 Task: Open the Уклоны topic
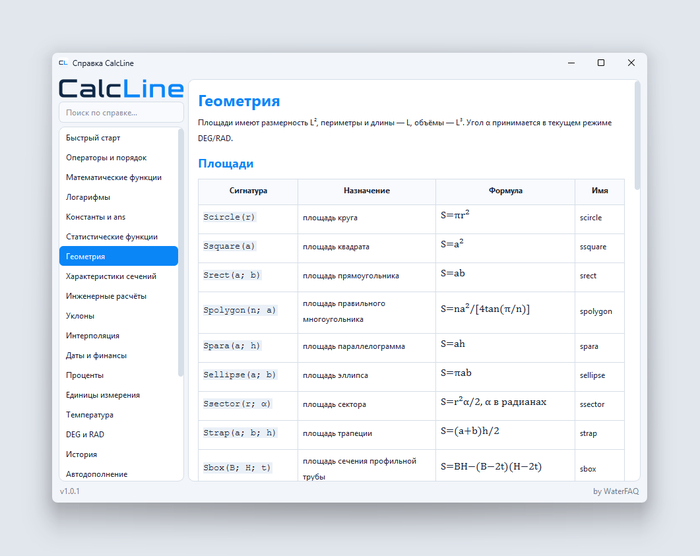118,316
